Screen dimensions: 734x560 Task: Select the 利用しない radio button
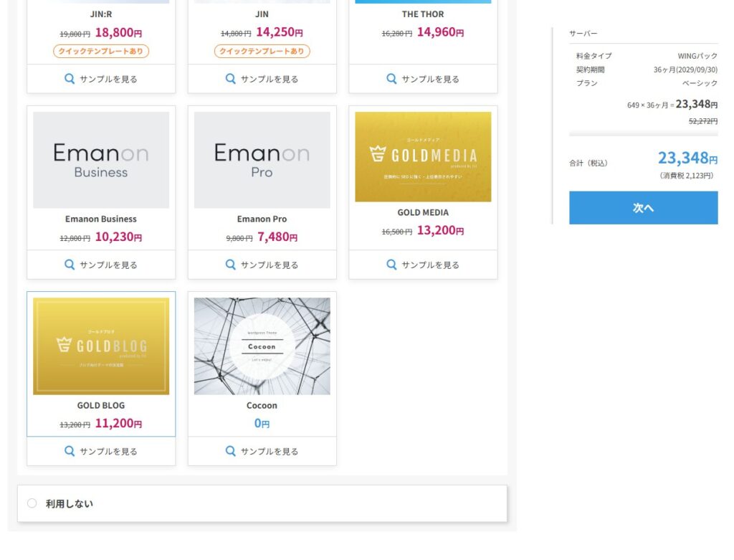pyautogui.click(x=32, y=503)
